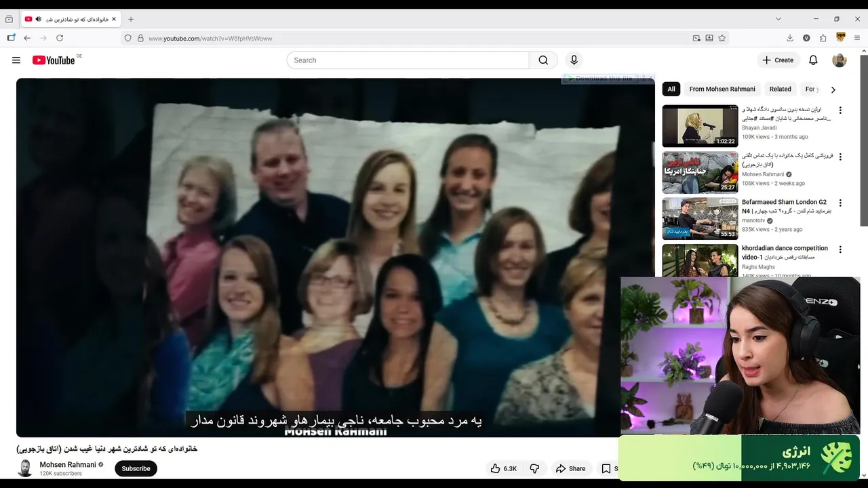Image resolution: width=868 pixels, height=488 pixels.
Task: Open browser extensions puzzle icon
Action: coord(823,38)
